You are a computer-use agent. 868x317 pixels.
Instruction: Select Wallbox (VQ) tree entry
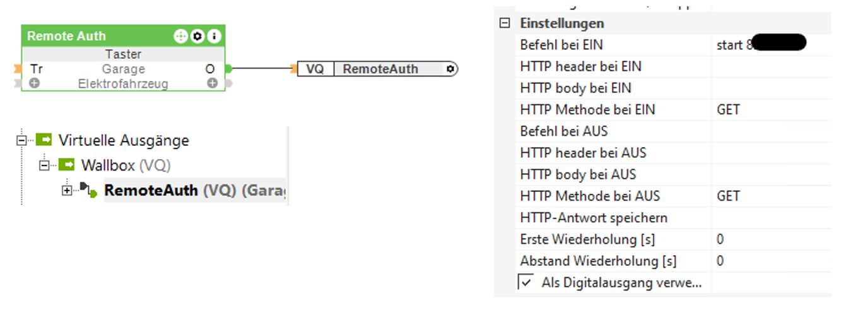click(x=126, y=165)
